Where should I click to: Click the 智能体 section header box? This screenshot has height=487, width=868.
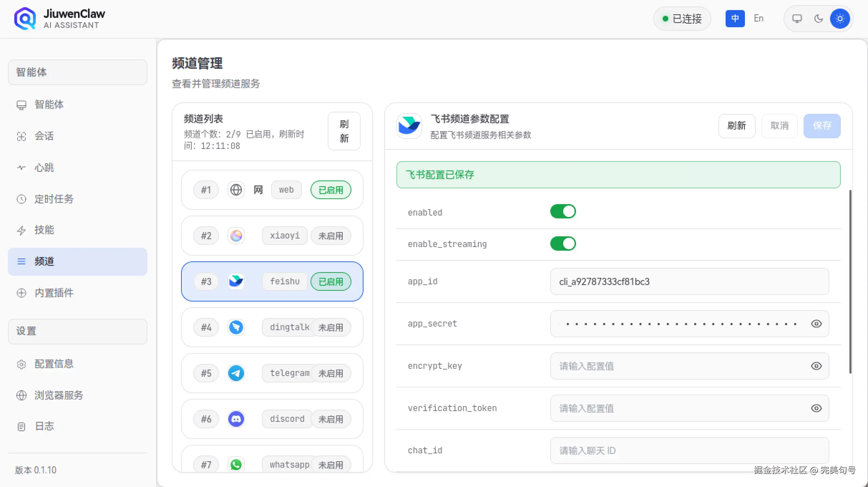coord(77,72)
